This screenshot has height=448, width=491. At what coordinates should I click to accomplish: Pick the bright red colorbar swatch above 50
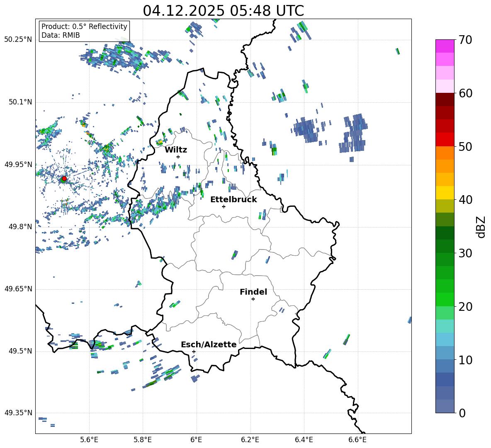[x=445, y=139]
